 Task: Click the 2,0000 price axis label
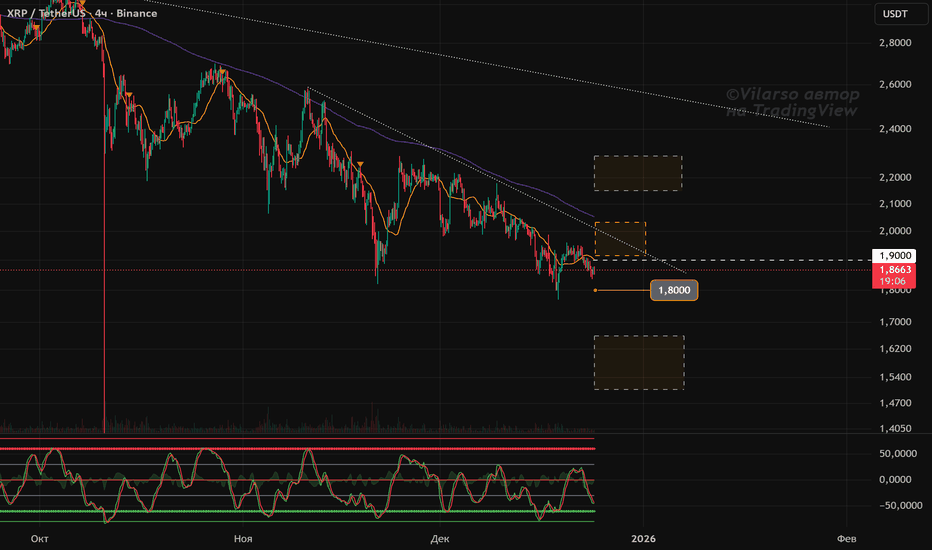(895, 231)
